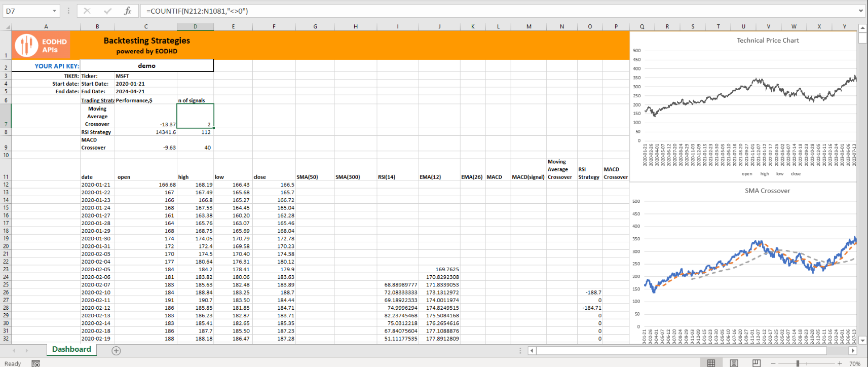Viewport: 868px width, 367px height.
Task: Click the previous sheet navigation arrow
Action: tap(14, 351)
